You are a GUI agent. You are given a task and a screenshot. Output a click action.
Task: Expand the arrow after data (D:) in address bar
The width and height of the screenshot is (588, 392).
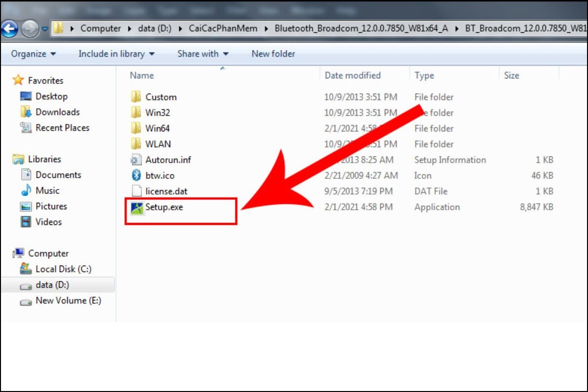[x=181, y=28]
